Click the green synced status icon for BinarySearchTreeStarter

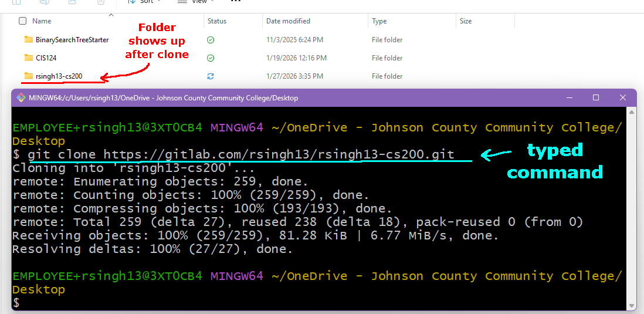pos(211,40)
